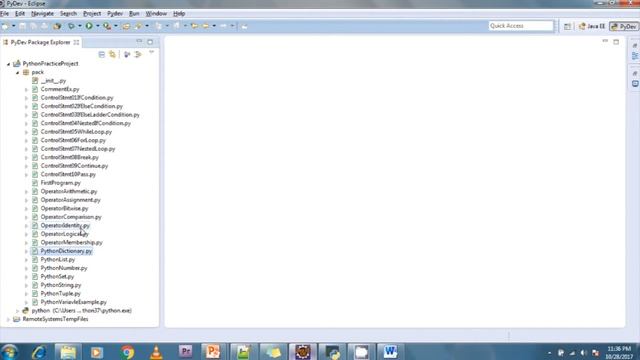Click the Print toolbar icon
Viewport: 640px width, 360px height.
click(x=44, y=26)
